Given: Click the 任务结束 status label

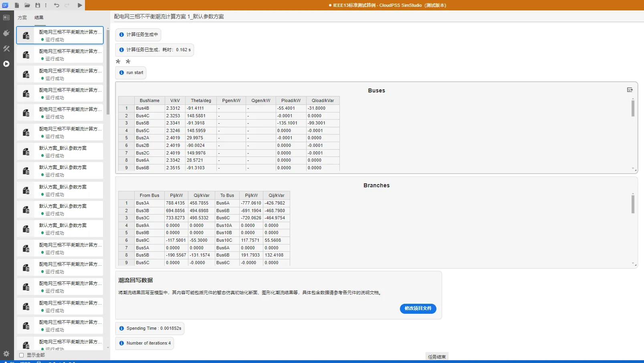Looking at the screenshot, I should (x=436, y=357).
